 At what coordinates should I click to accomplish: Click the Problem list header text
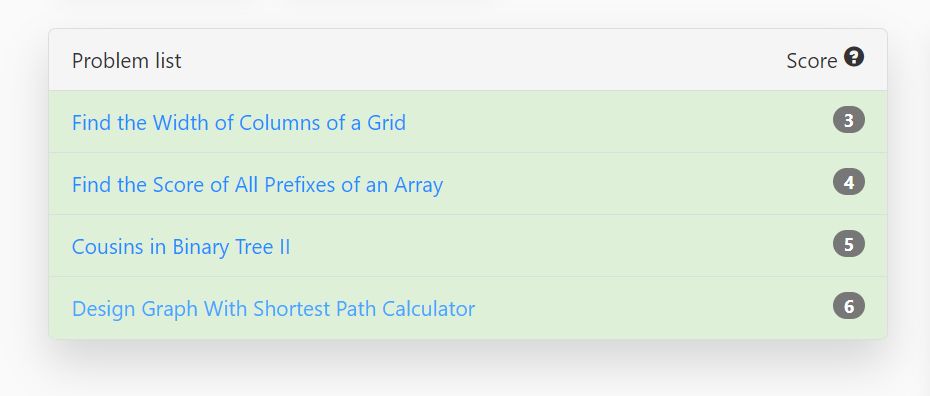126,60
